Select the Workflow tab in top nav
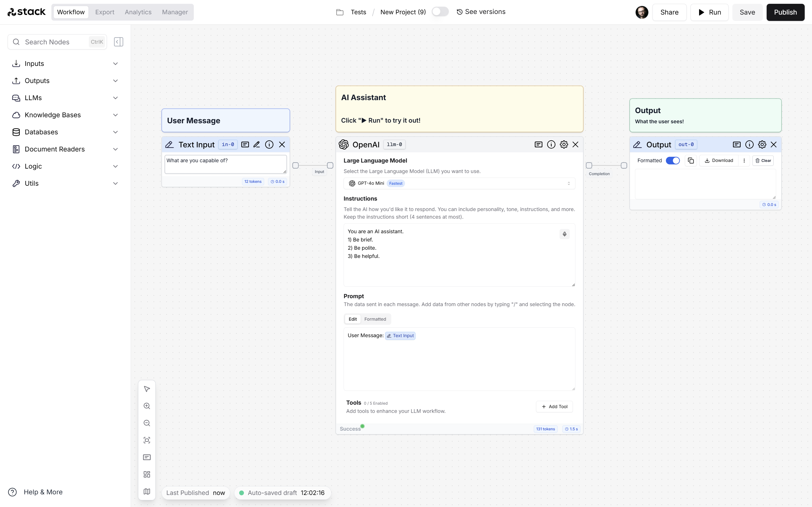This screenshot has height=507, width=812. tap(70, 12)
